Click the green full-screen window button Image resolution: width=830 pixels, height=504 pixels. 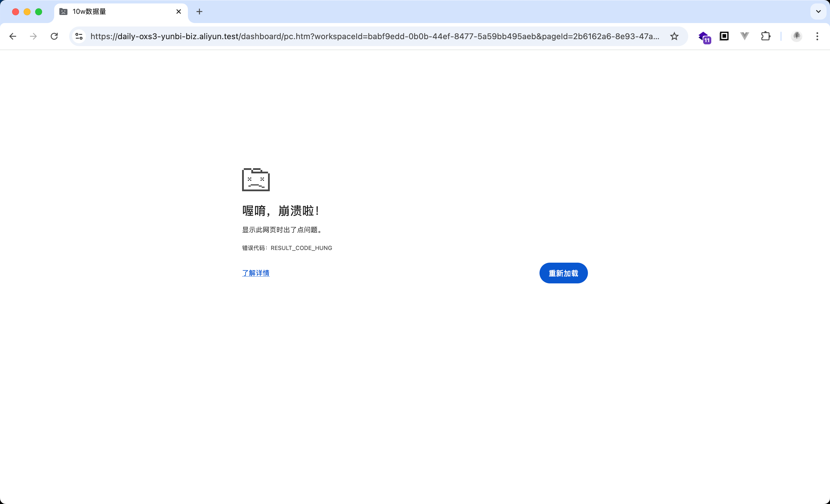point(39,12)
